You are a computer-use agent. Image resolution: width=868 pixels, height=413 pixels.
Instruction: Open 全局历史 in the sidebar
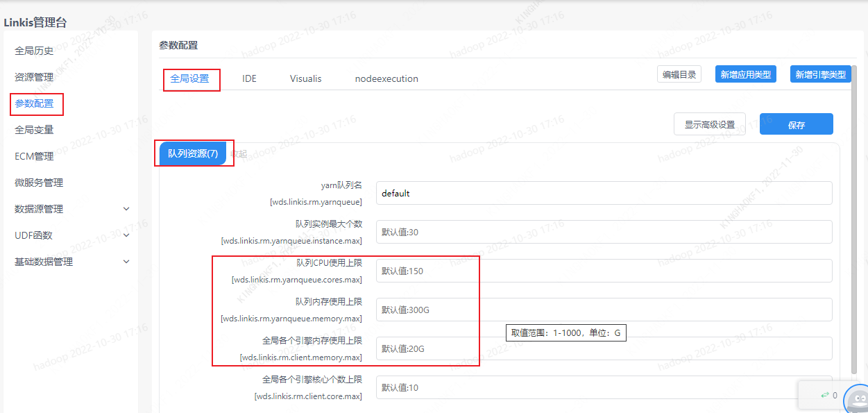point(34,51)
